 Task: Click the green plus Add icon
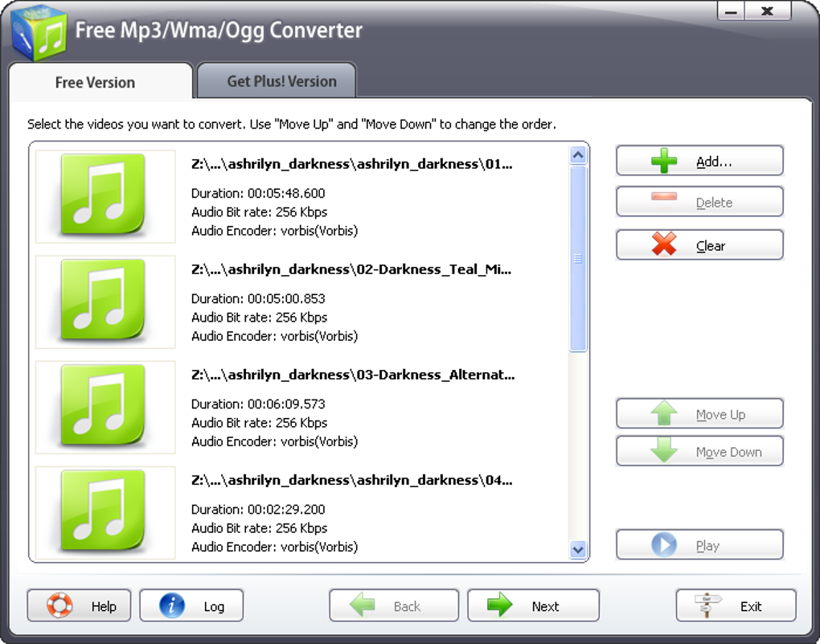coord(664,161)
